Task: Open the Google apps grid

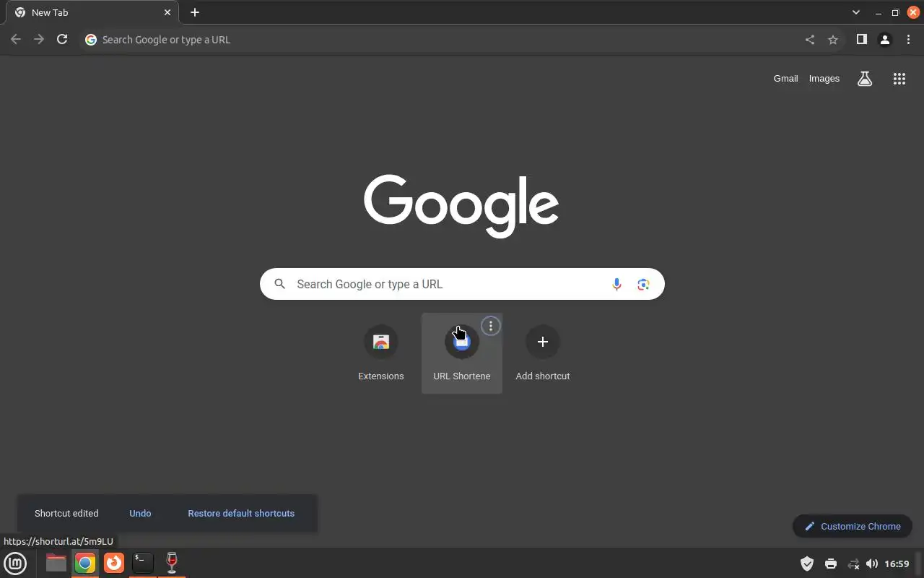Action: [x=899, y=79]
